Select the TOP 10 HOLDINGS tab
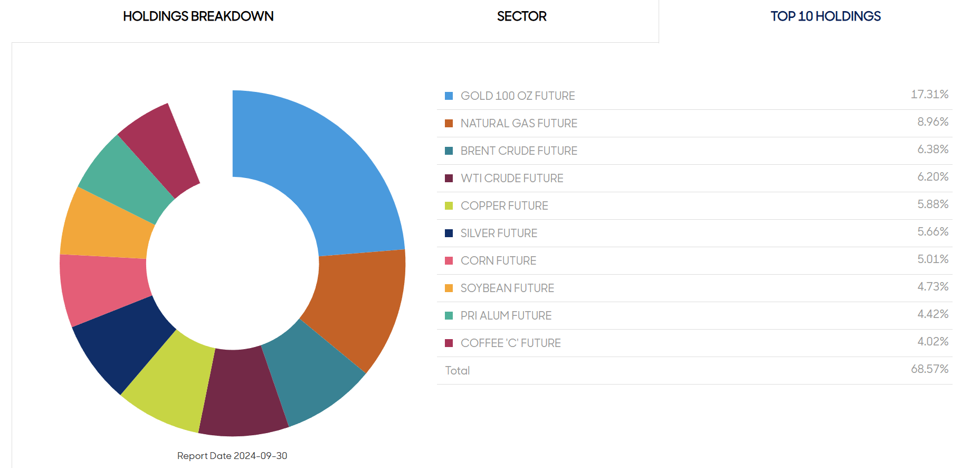 [x=825, y=16]
